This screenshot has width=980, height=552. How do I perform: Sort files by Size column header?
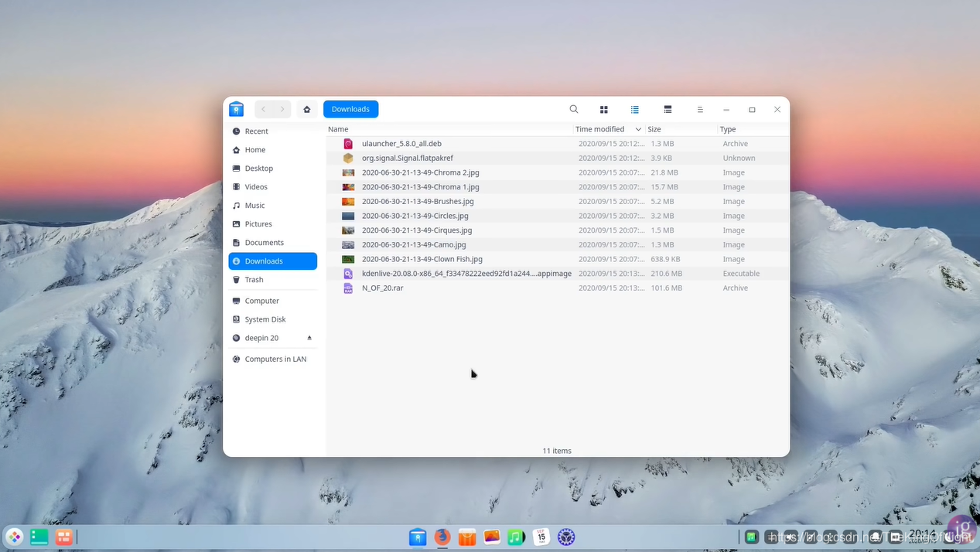pyautogui.click(x=654, y=129)
